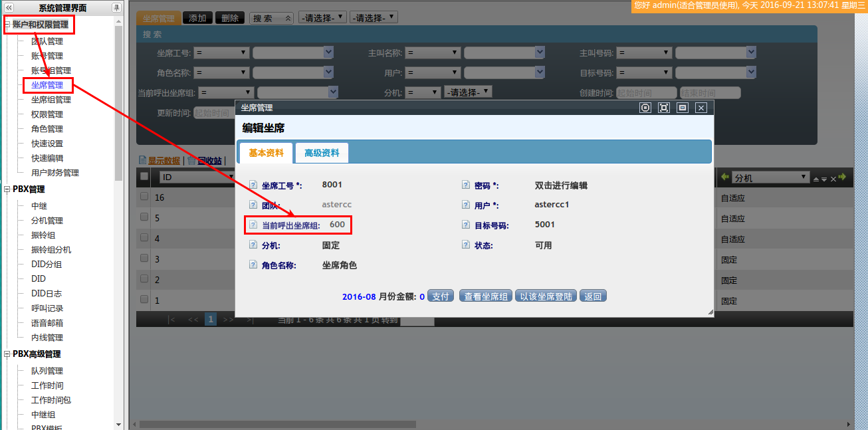Click help icon beside 状态 field
The width and height of the screenshot is (868, 430).
(x=465, y=245)
